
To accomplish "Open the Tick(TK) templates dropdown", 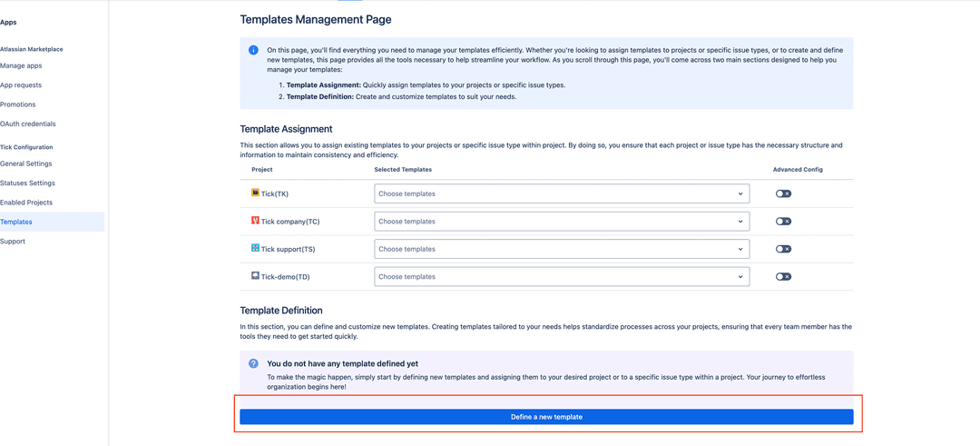I will [561, 193].
